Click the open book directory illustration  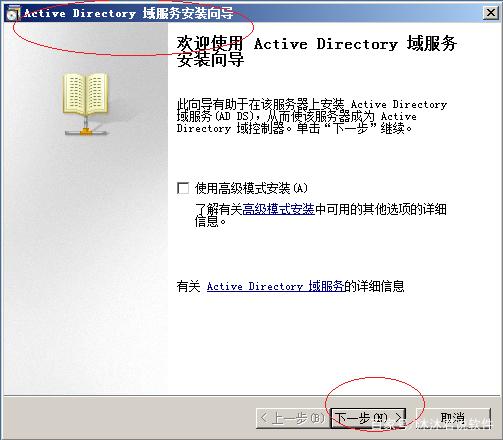click(85, 94)
